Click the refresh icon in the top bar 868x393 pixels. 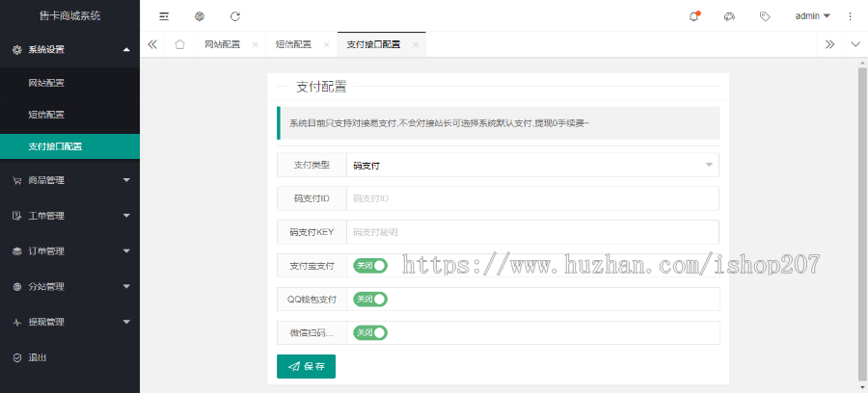234,16
